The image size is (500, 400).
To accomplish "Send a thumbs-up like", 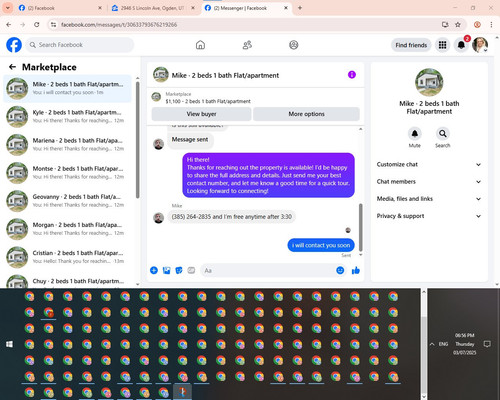I will tap(356, 270).
